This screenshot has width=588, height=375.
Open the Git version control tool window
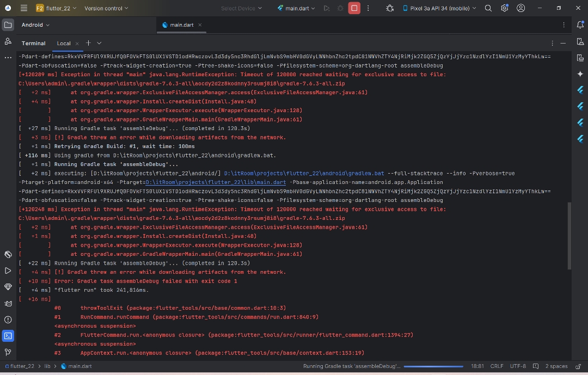pos(8,352)
